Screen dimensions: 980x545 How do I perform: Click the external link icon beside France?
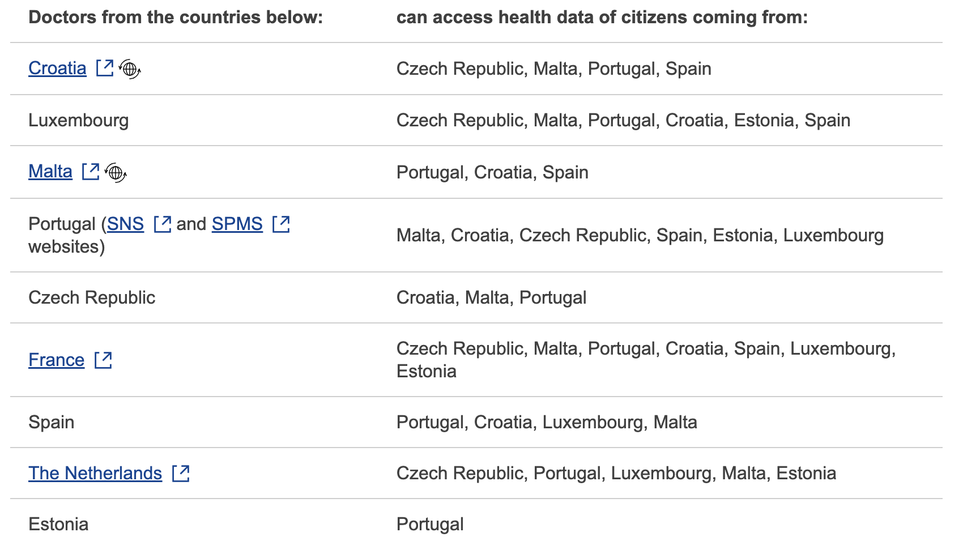pyautogui.click(x=103, y=360)
